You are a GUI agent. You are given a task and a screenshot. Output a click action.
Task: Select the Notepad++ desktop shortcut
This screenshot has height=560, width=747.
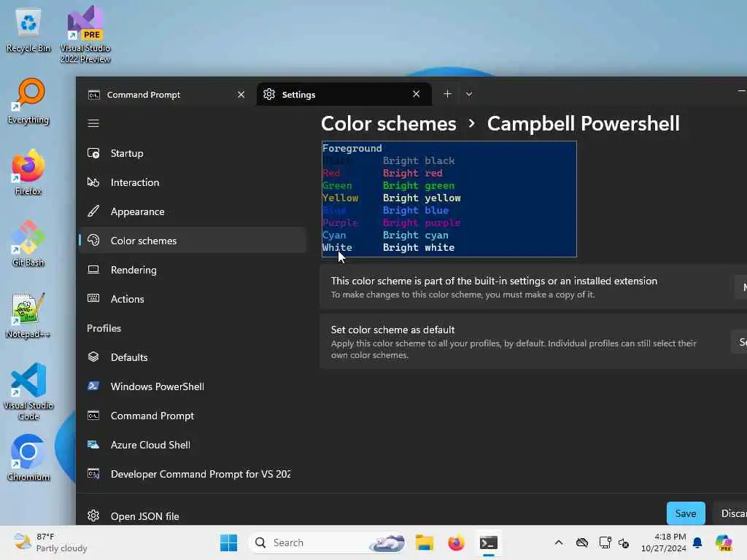28,315
